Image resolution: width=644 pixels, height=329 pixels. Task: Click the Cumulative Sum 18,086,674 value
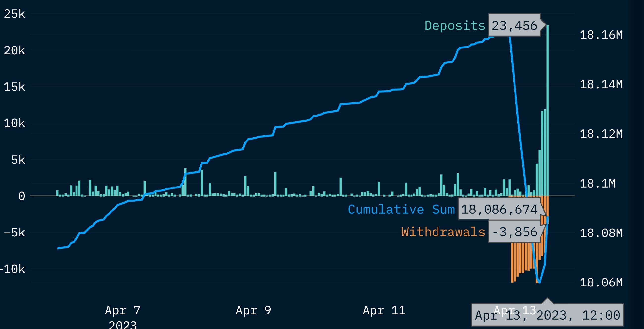click(x=499, y=209)
